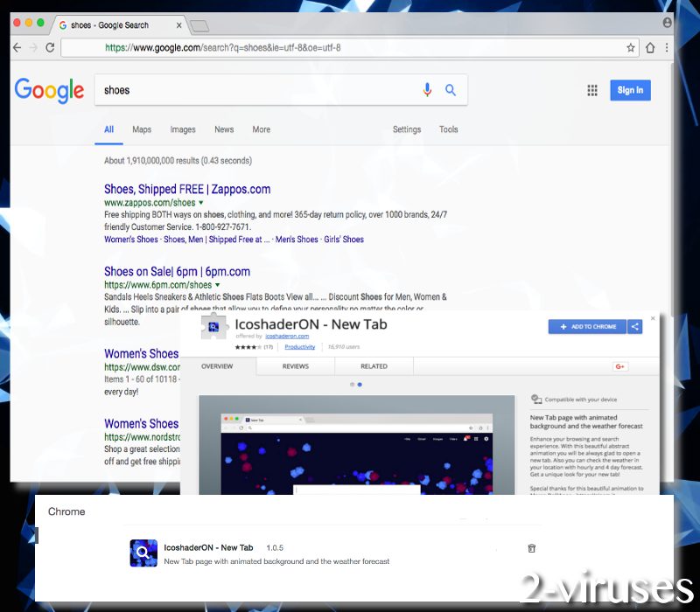The height and width of the screenshot is (612, 700).
Task: Select the first screenshot carousel dot
Action: 353,384
